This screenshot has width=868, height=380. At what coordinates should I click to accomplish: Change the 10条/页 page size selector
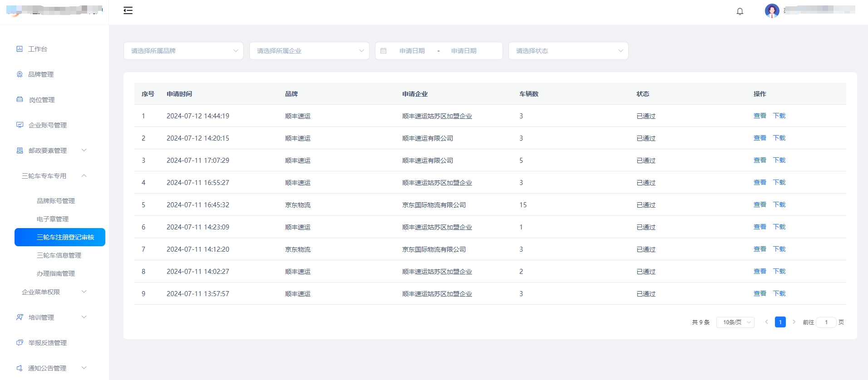click(x=735, y=322)
